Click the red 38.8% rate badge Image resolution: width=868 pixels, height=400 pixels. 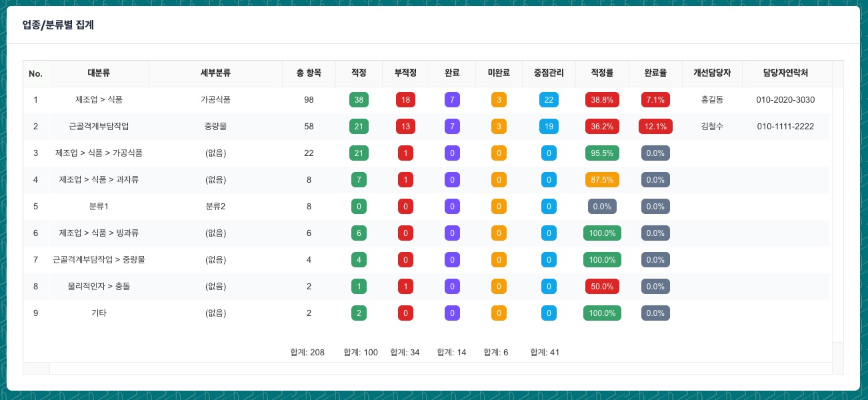tap(602, 100)
